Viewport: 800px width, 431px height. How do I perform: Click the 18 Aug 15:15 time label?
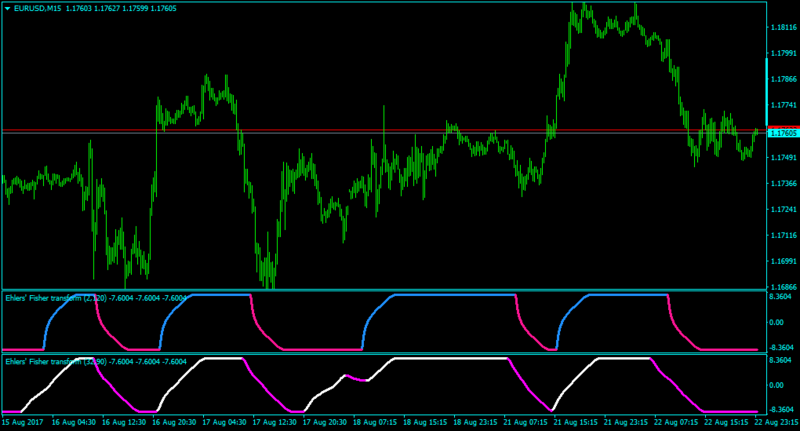coord(426,422)
